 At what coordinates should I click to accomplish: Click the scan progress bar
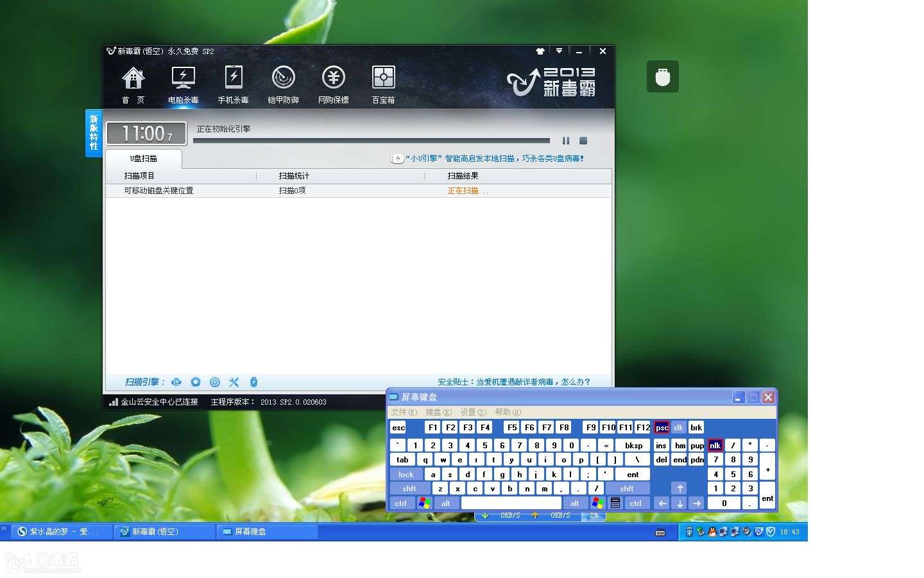click(371, 141)
